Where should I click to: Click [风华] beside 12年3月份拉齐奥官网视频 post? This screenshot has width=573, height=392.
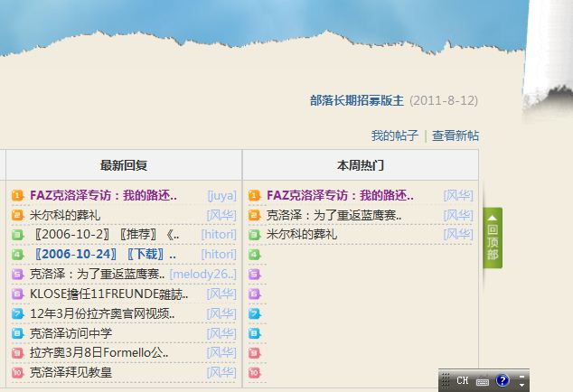(x=221, y=313)
